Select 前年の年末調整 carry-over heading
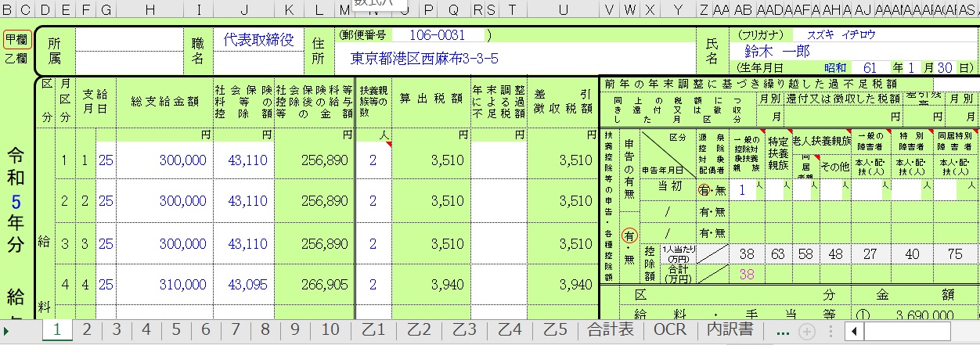This screenshot has width=980, height=345. 750,83
